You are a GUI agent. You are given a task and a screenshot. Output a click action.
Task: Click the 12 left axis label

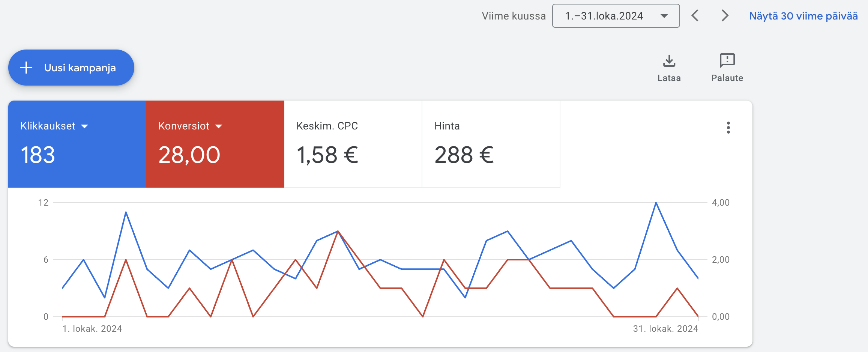(43, 203)
